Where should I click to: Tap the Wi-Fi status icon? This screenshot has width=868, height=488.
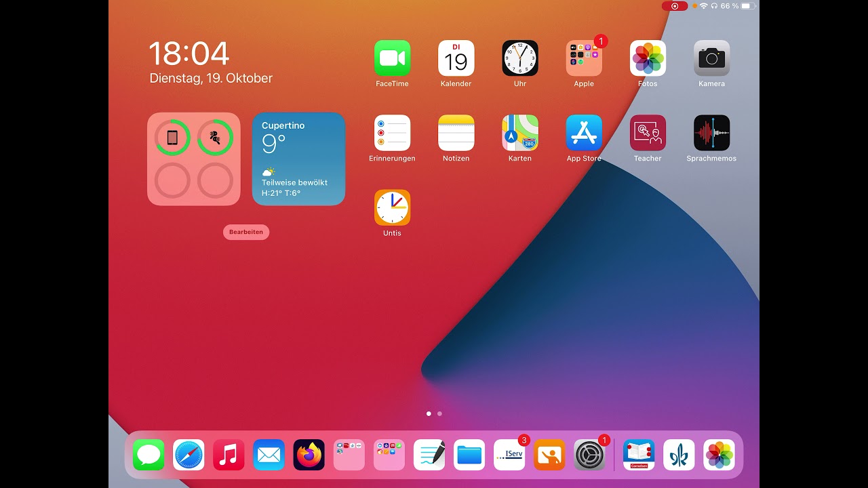704,5
